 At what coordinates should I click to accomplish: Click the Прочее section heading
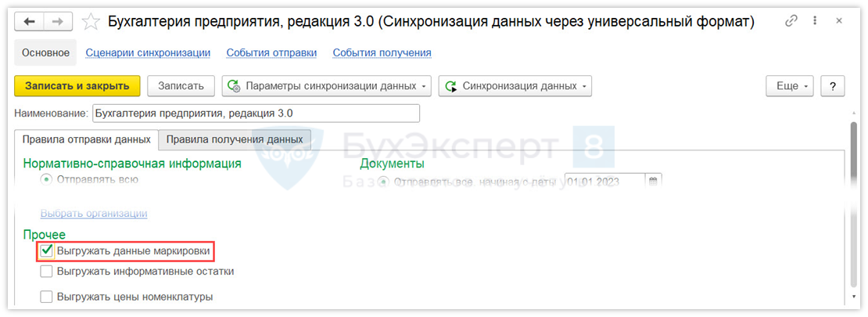45,235
